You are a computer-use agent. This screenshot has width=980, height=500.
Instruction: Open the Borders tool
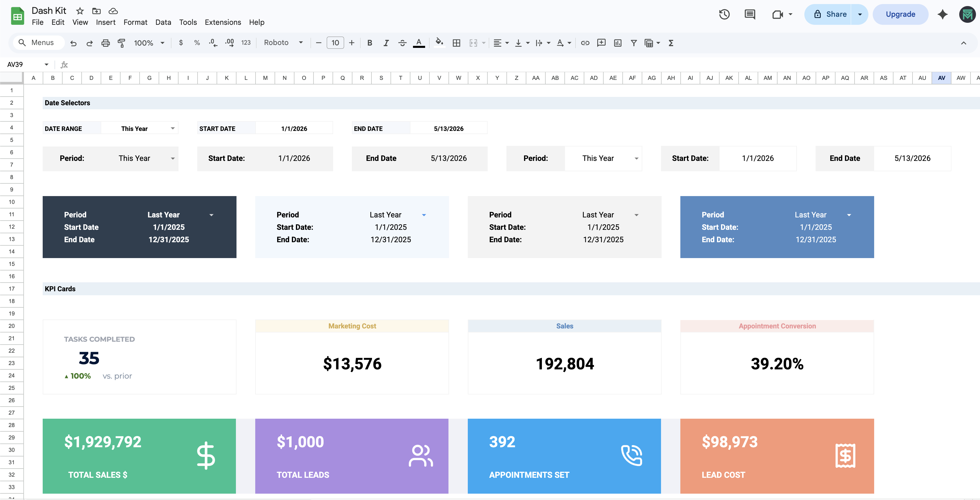pyautogui.click(x=457, y=43)
